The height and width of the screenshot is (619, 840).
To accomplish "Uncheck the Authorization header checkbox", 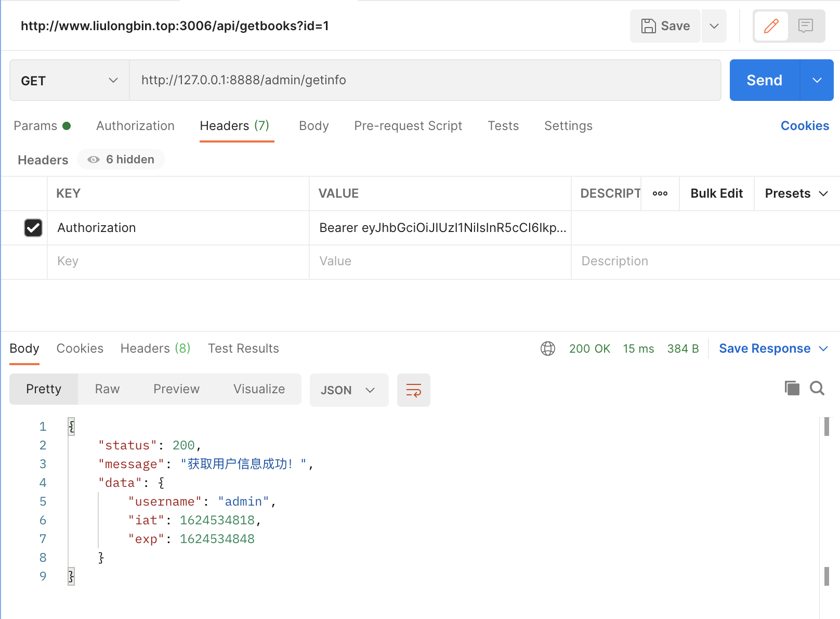I will point(33,228).
